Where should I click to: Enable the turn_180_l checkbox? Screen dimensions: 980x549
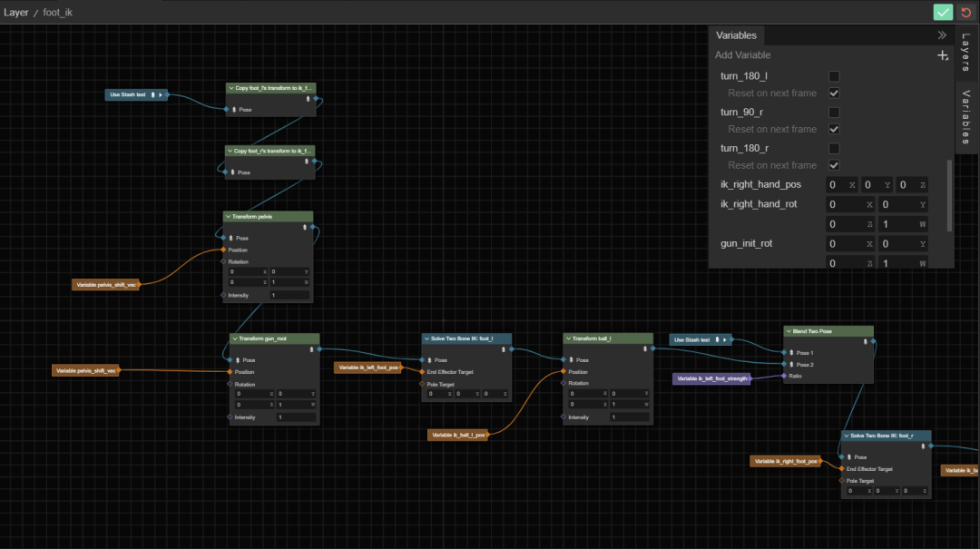pos(834,76)
